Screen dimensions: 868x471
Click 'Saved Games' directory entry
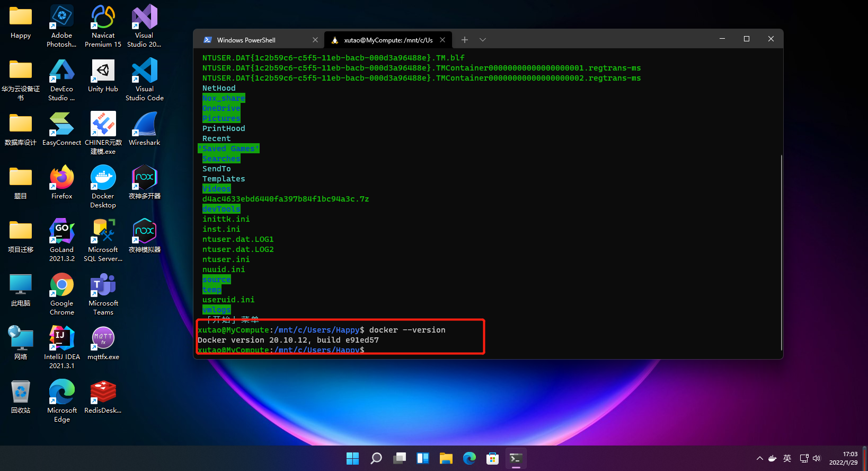click(228, 149)
